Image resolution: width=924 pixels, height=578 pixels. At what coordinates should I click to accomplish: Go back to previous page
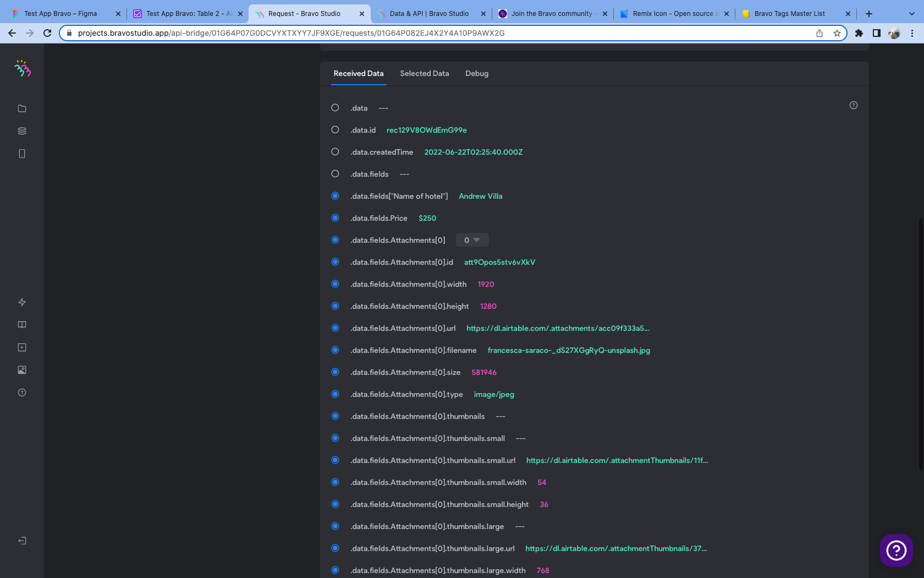12,33
